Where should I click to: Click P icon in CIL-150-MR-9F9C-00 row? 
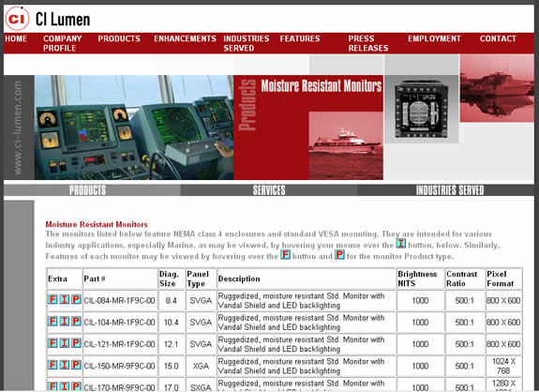(76, 365)
